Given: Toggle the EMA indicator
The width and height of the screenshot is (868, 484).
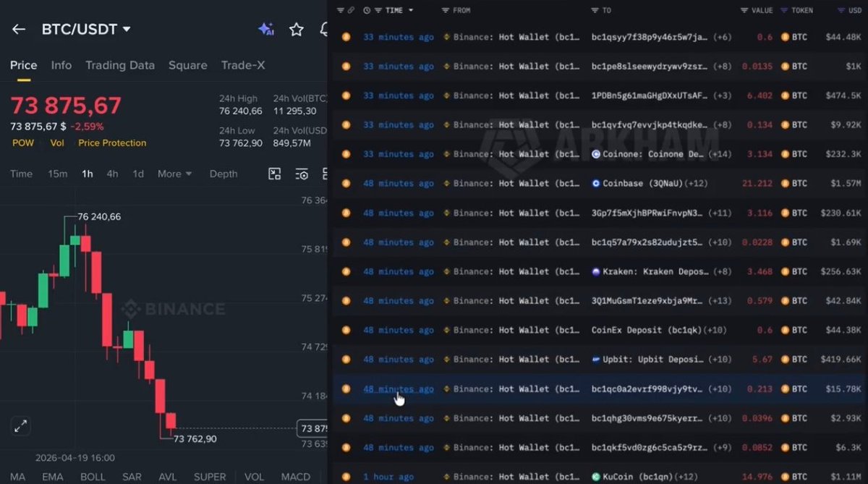Looking at the screenshot, I should click(x=52, y=477).
